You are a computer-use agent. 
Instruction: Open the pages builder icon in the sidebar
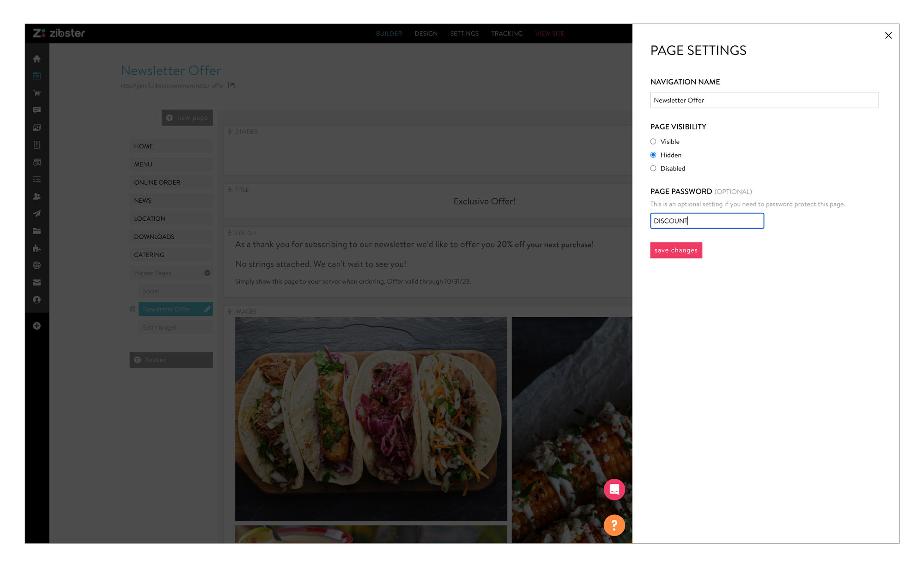point(37,76)
